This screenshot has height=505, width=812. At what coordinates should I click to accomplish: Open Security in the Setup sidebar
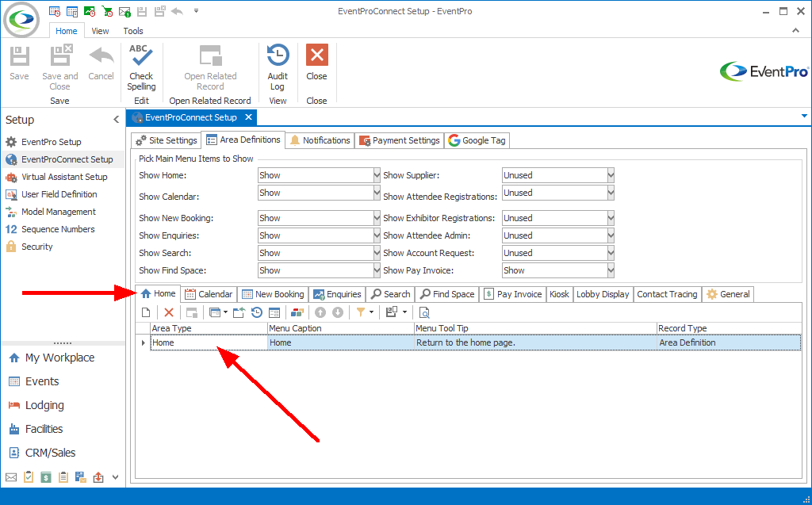coord(36,247)
